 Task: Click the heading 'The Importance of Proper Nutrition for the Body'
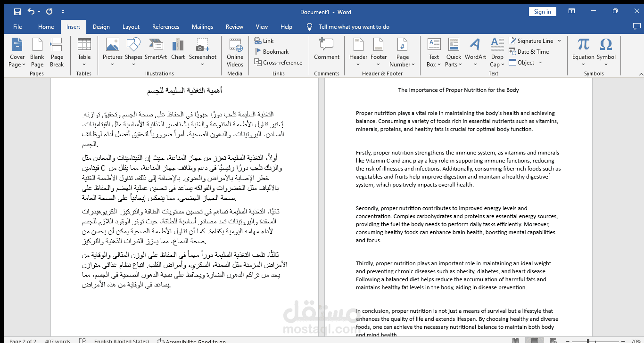(x=458, y=90)
